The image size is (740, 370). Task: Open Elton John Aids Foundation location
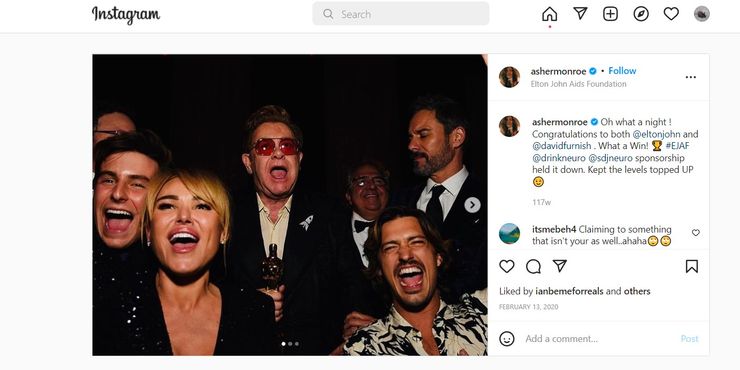[x=578, y=84]
